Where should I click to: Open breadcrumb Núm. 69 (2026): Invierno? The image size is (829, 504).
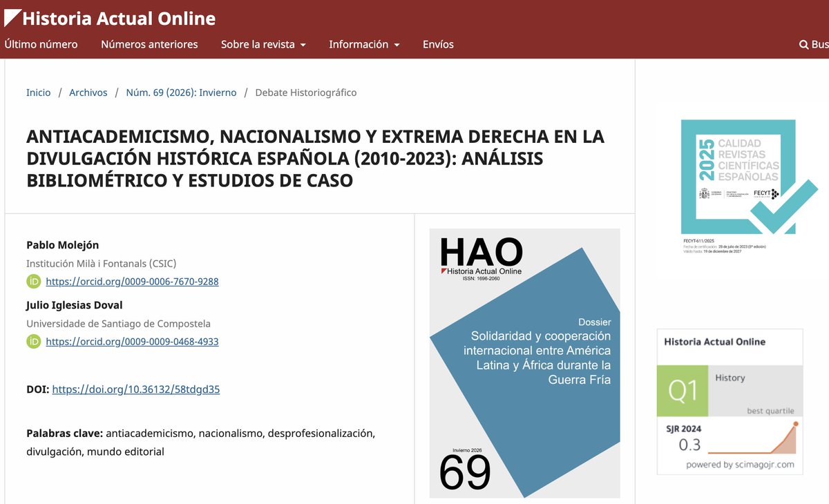pyautogui.click(x=181, y=93)
